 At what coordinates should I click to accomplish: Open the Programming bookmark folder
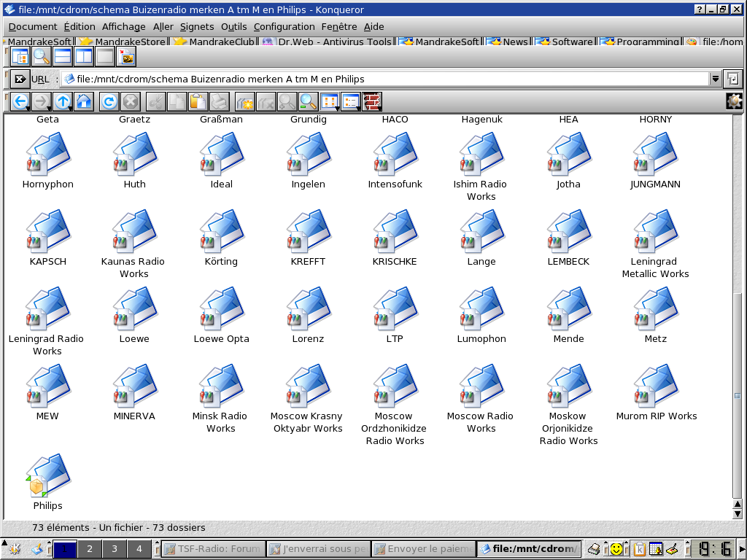(x=640, y=42)
